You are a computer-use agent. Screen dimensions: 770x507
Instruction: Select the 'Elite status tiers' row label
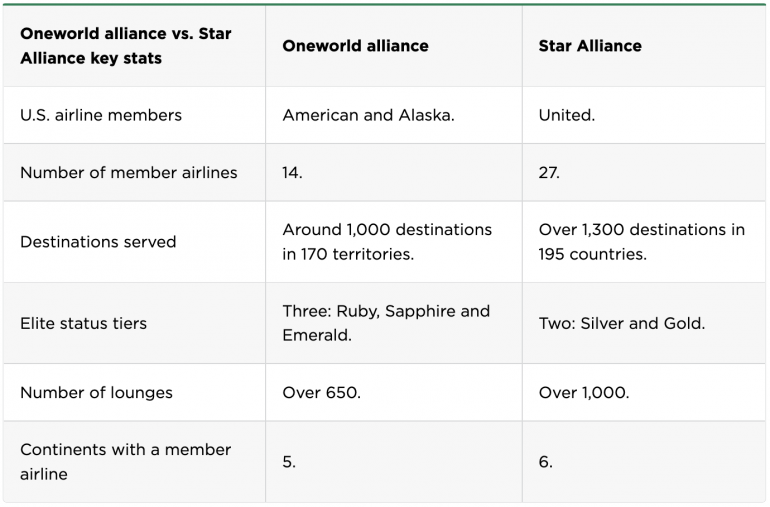83,323
